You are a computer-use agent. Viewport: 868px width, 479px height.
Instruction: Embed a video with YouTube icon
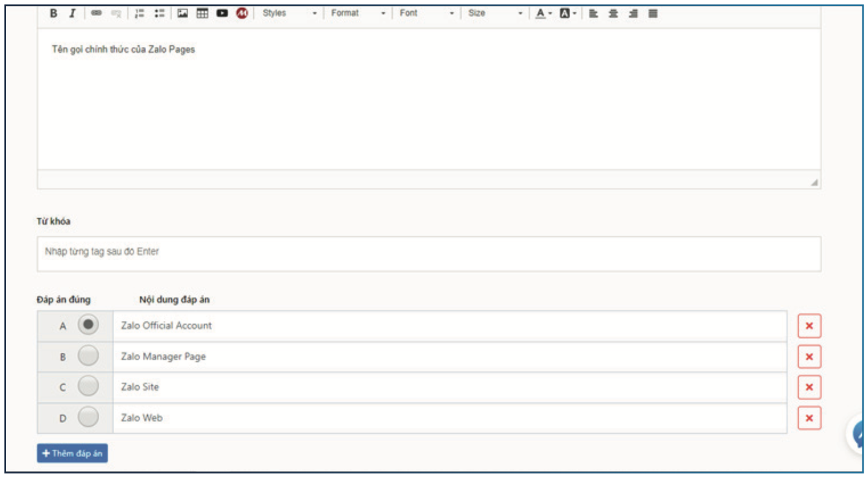tap(222, 13)
